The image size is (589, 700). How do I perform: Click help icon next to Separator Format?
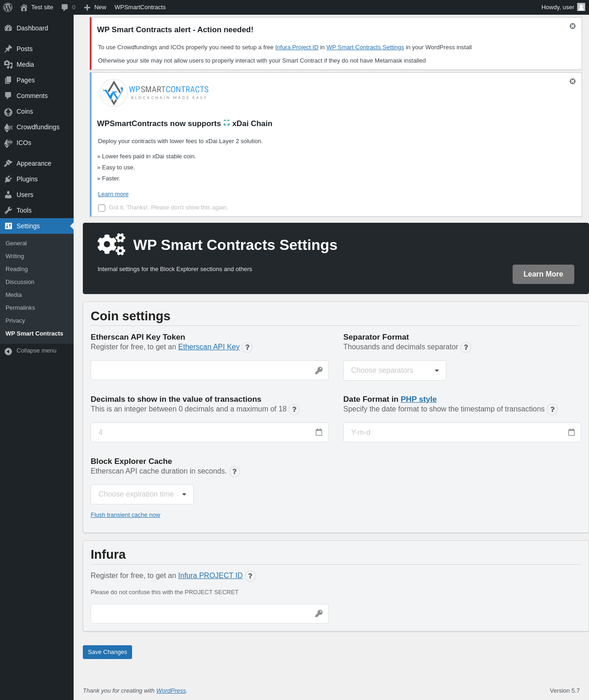click(x=466, y=347)
